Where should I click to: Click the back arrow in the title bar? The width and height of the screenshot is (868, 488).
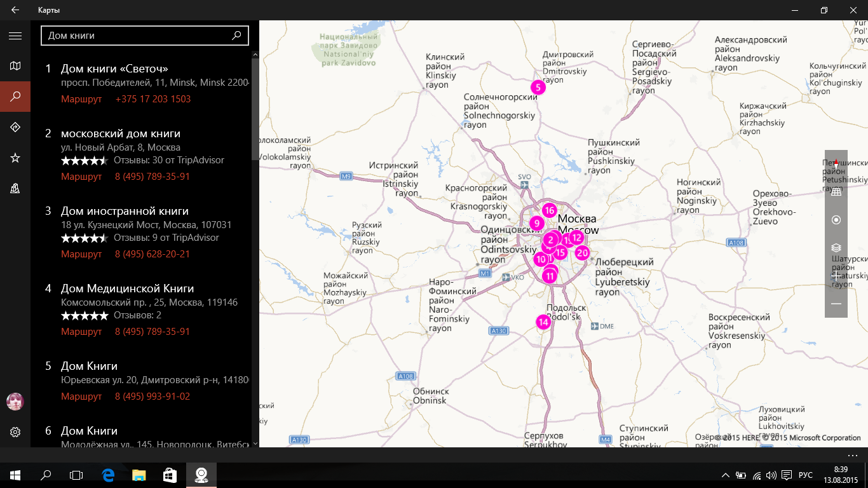click(x=15, y=10)
